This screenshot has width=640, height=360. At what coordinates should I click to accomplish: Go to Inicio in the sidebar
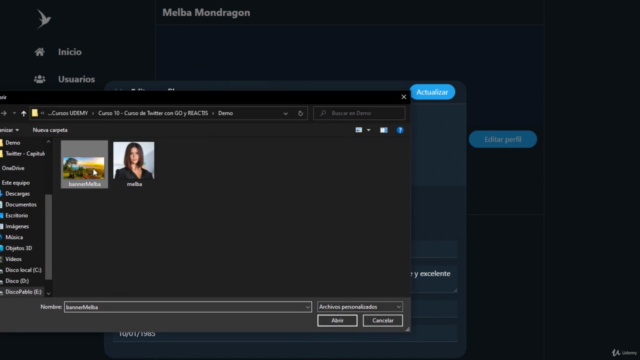tap(69, 52)
